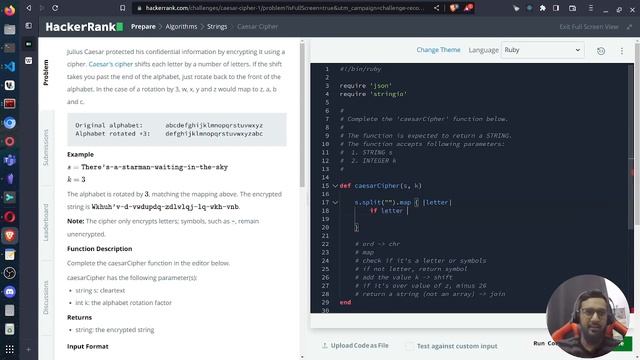Image resolution: width=640 pixels, height=360 pixels.
Task: Switch to the Problem tab
Action: coord(46,72)
